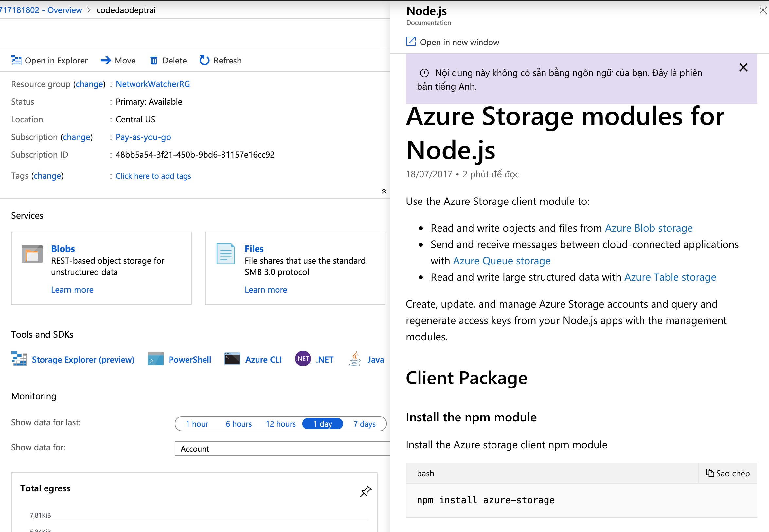The width and height of the screenshot is (769, 532).
Task: Click the PowerShell SDK icon
Action: 155,359
